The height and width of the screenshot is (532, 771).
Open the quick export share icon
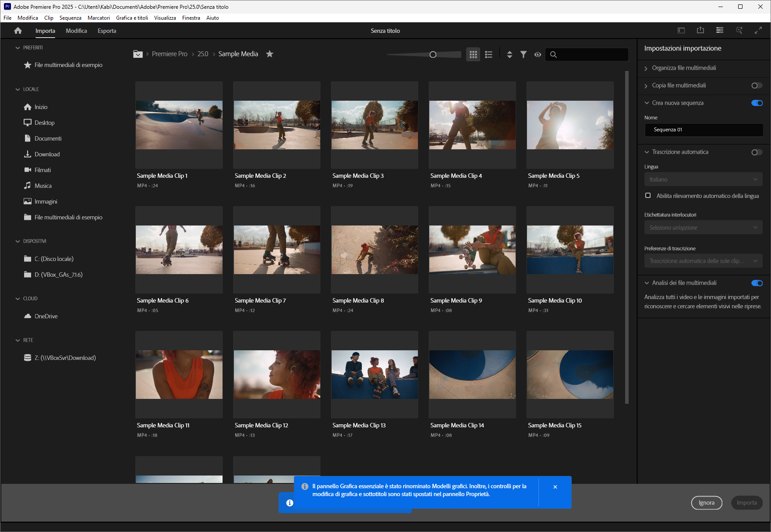click(700, 30)
